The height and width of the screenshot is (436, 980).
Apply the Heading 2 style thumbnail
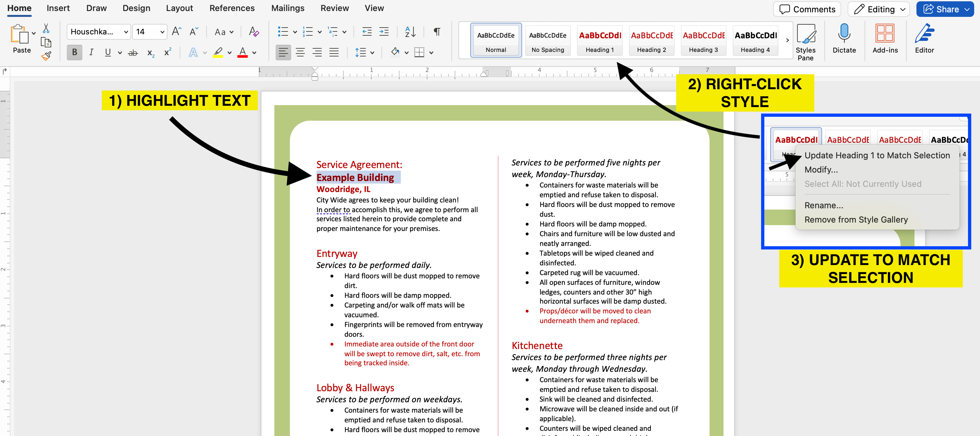[651, 40]
